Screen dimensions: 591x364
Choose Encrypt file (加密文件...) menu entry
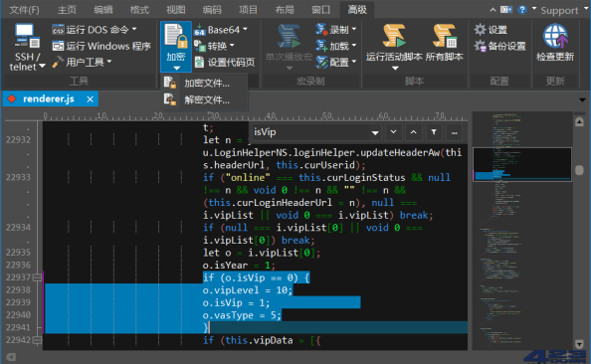(204, 83)
